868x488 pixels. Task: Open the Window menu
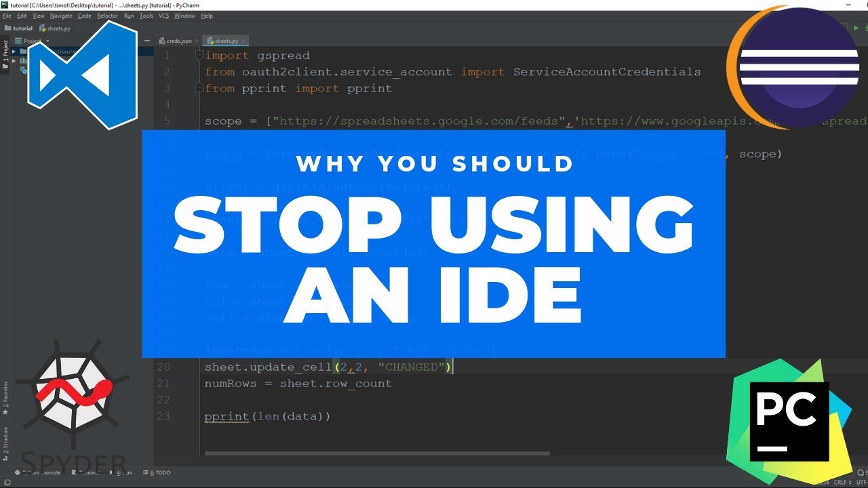(184, 16)
